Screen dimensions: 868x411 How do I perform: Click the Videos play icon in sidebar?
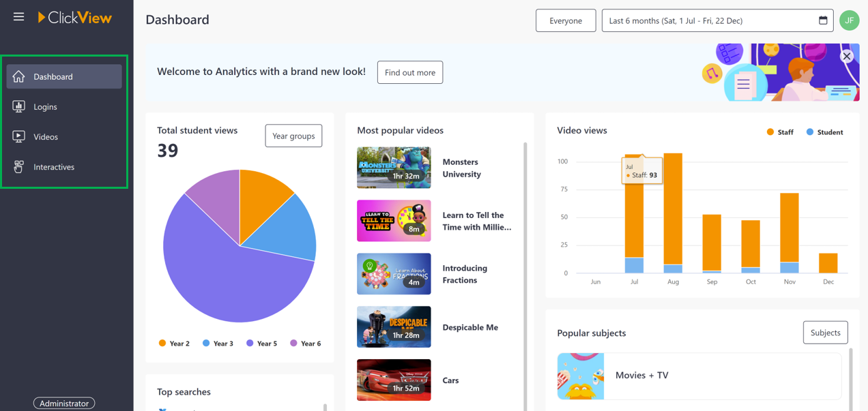[x=19, y=136]
